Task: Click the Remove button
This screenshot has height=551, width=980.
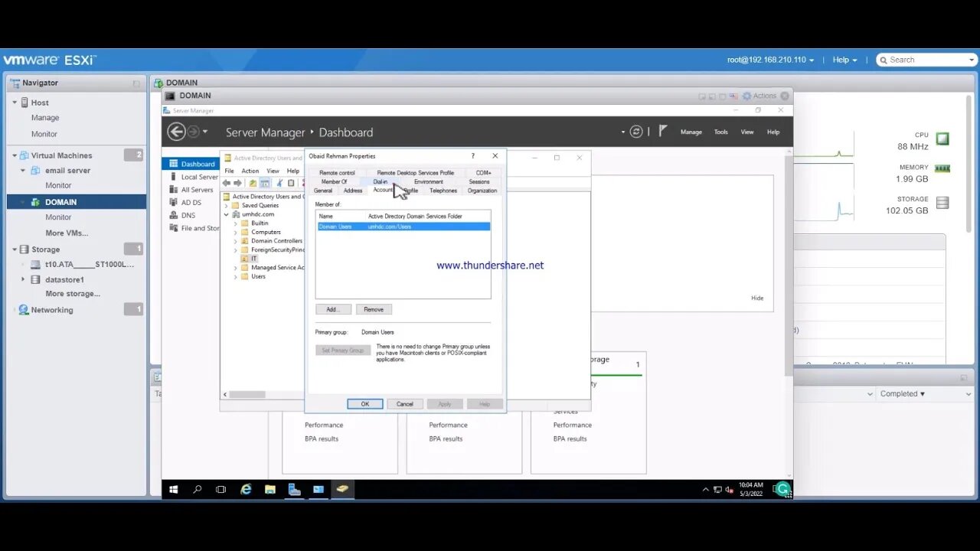Action: click(374, 309)
